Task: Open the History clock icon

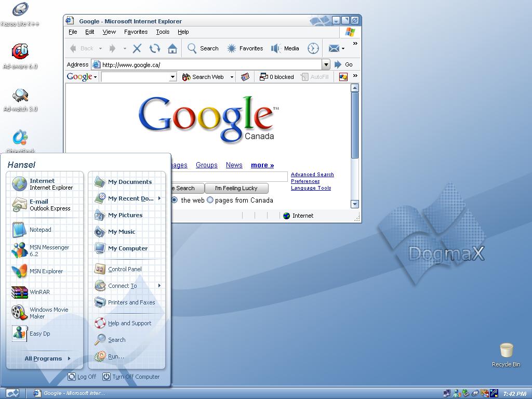Action: click(x=313, y=48)
